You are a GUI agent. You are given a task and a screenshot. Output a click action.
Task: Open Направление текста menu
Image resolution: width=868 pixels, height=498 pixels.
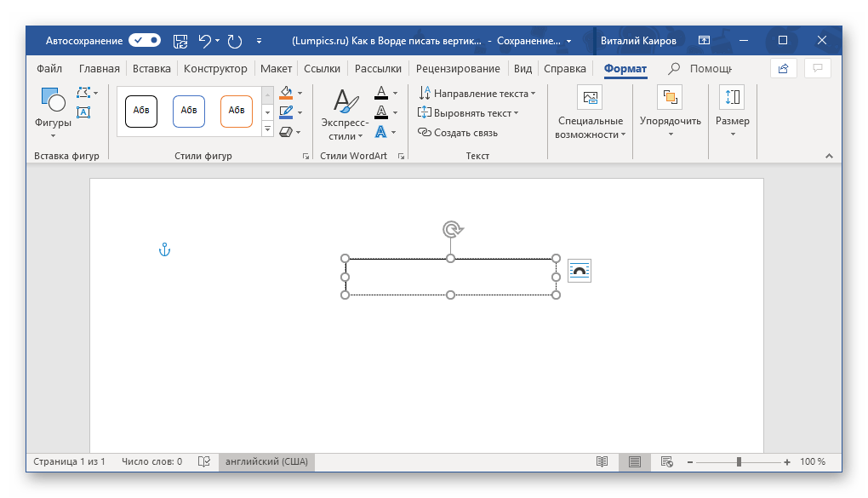point(477,93)
